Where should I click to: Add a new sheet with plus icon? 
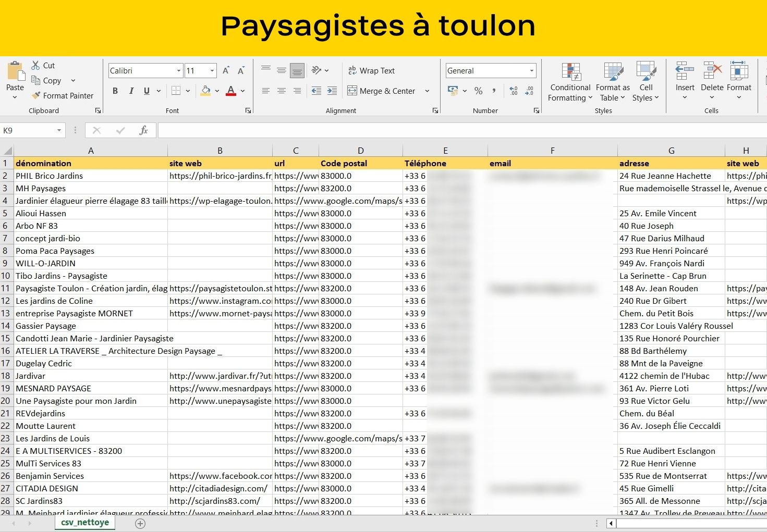coord(140,524)
